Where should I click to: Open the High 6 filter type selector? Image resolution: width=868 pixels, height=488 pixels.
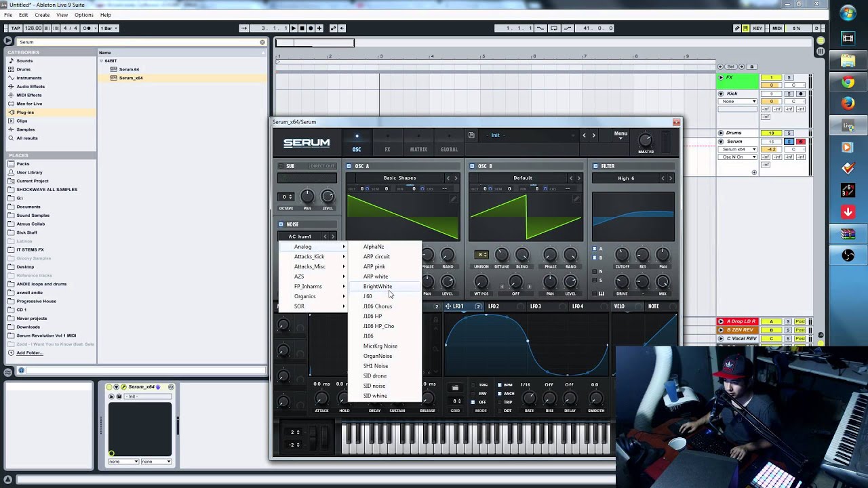[x=626, y=178]
